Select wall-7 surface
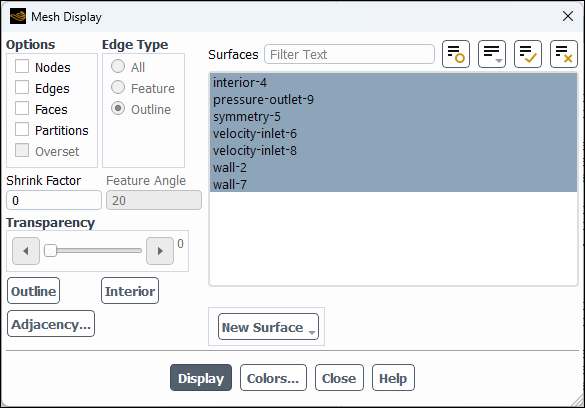The width and height of the screenshot is (585, 408). click(393, 184)
